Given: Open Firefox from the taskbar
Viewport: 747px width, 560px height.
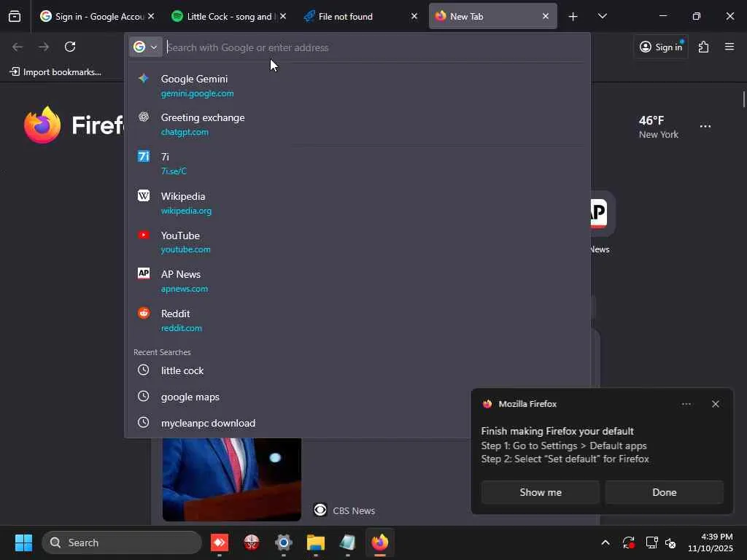Looking at the screenshot, I should [x=379, y=542].
